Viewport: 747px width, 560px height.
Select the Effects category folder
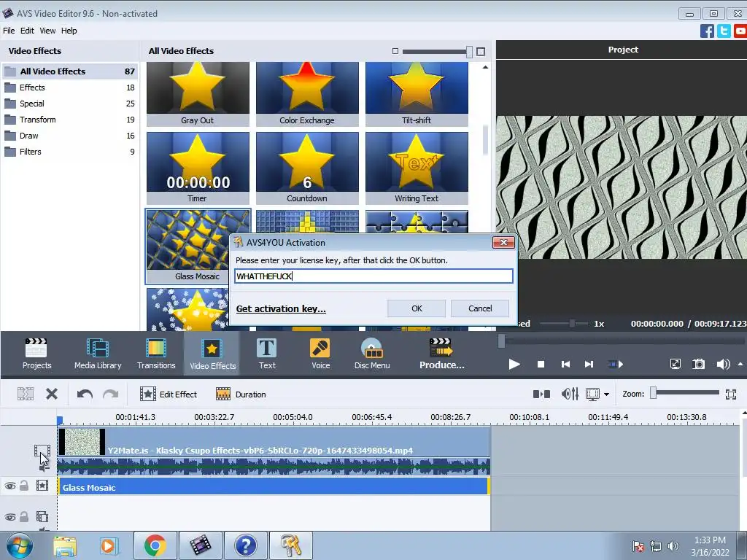pos(70,87)
